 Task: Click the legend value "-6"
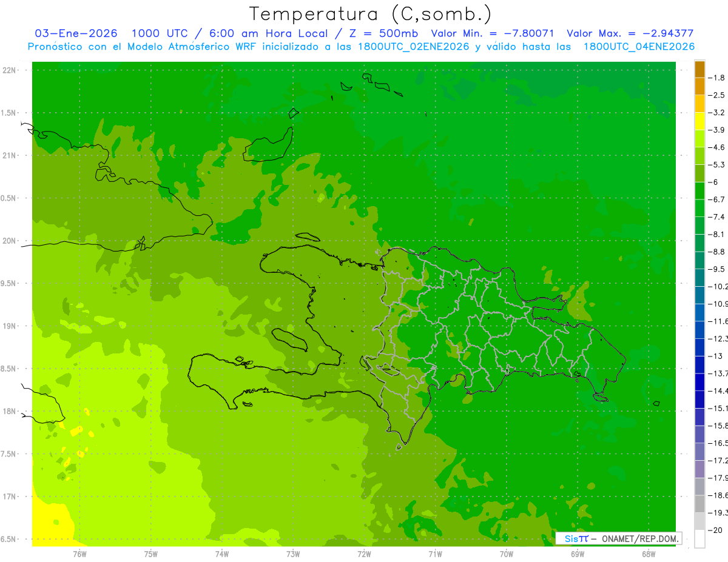tap(713, 182)
